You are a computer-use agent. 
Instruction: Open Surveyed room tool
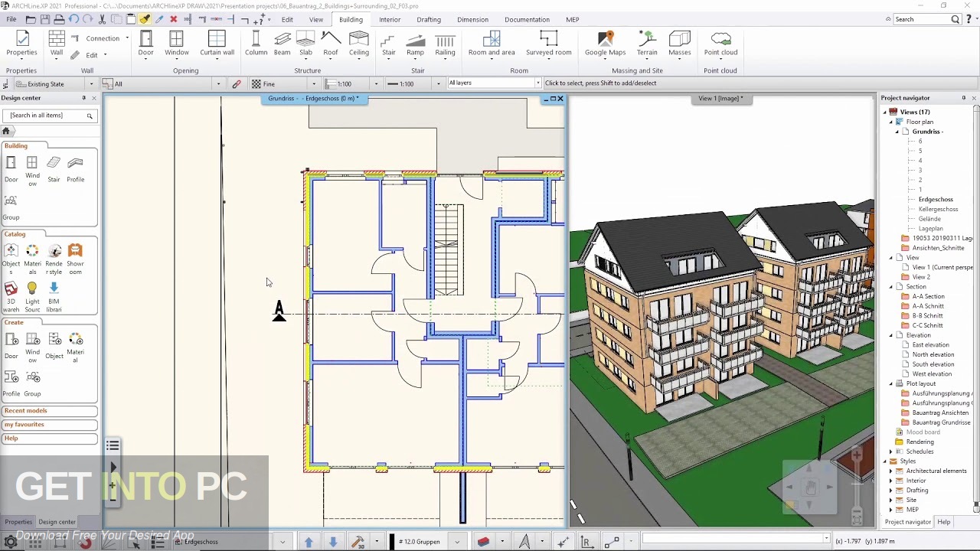point(548,44)
